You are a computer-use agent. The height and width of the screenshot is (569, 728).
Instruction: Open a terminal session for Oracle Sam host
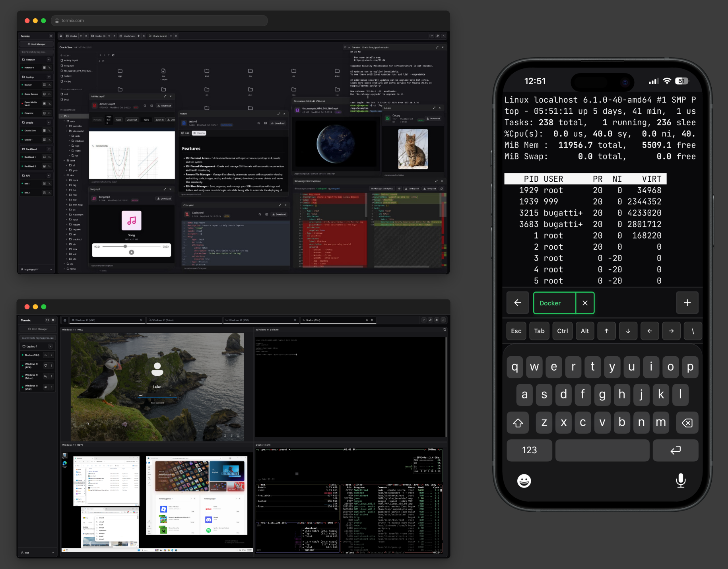pos(50,130)
